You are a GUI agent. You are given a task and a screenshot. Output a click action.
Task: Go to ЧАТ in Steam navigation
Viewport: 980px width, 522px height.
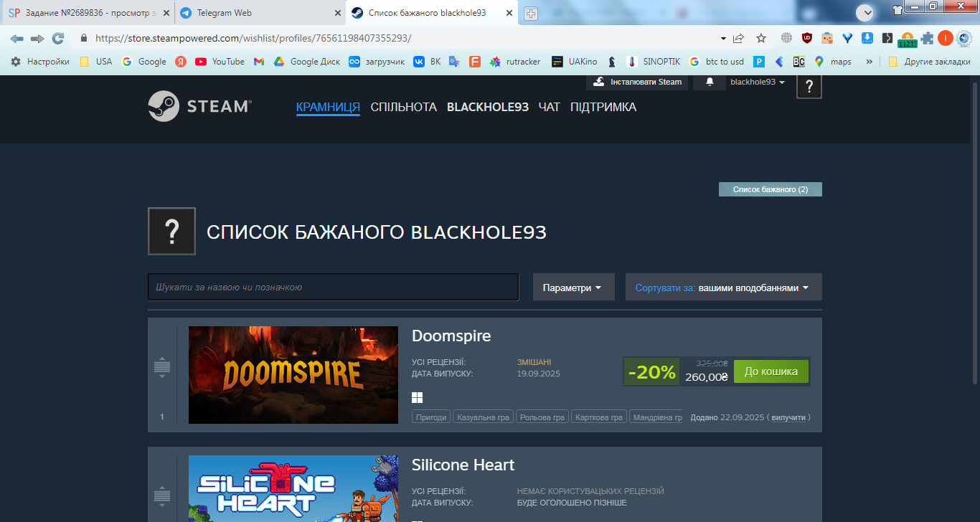550,107
